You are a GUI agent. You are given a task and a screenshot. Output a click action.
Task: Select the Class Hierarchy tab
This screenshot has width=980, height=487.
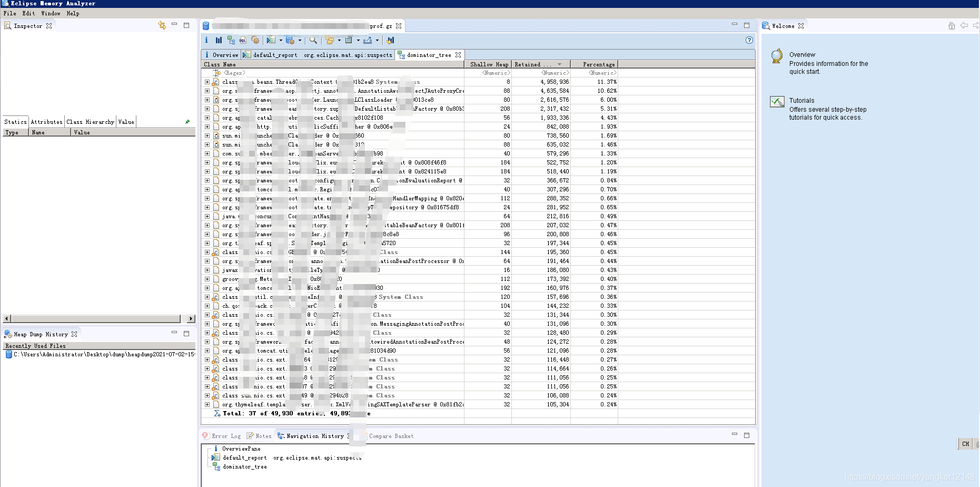click(x=90, y=122)
